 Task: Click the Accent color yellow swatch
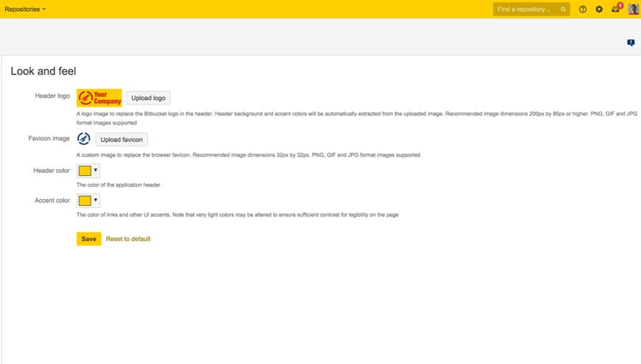(x=85, y=201)
